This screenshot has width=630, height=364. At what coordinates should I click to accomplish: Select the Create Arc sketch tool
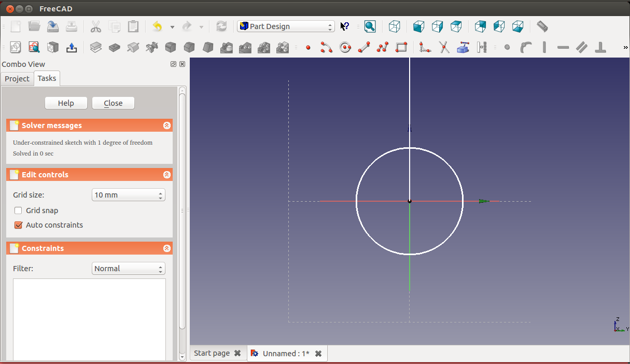[x=326, y=48]
